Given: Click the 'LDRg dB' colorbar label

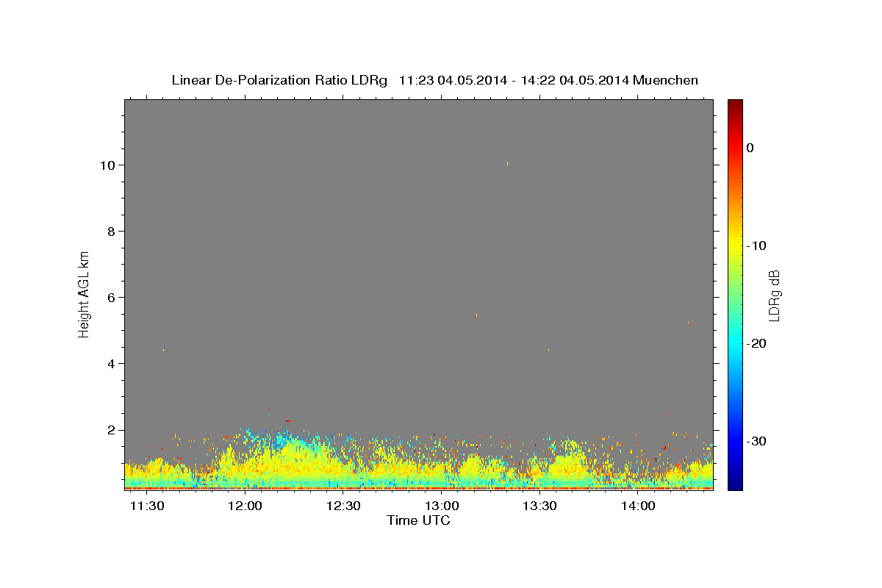Looking at the screenshot, I should (x=774, y=295).
